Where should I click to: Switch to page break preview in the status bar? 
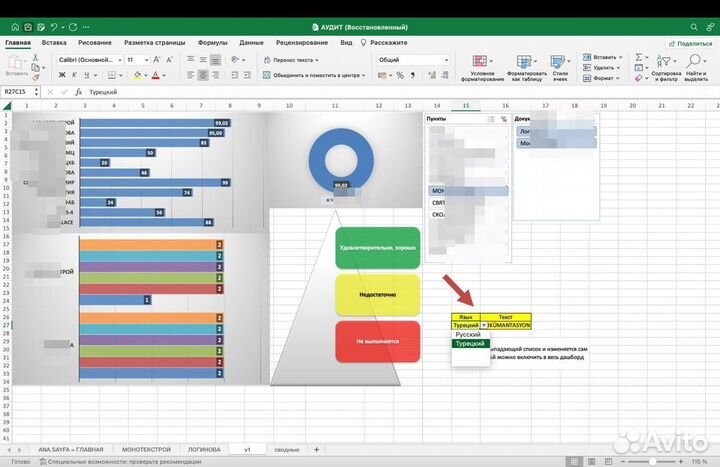pos(608,461)
